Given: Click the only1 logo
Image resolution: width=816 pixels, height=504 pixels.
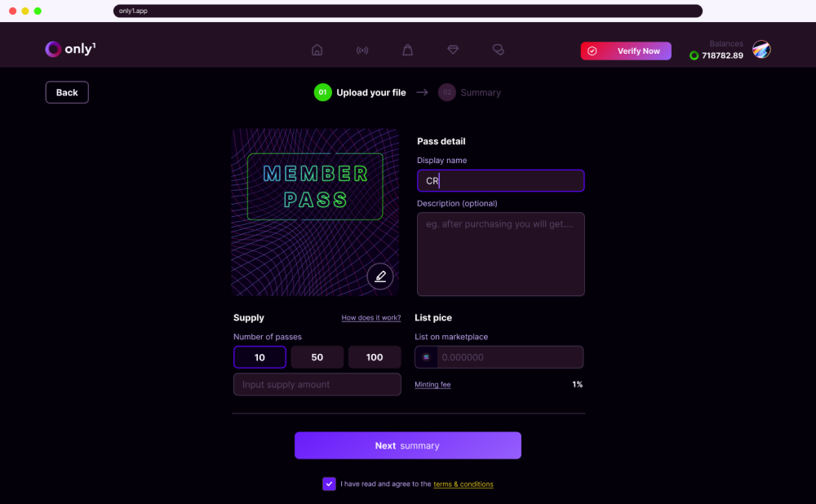Looking at the screenshot, I should click(70, 49).
